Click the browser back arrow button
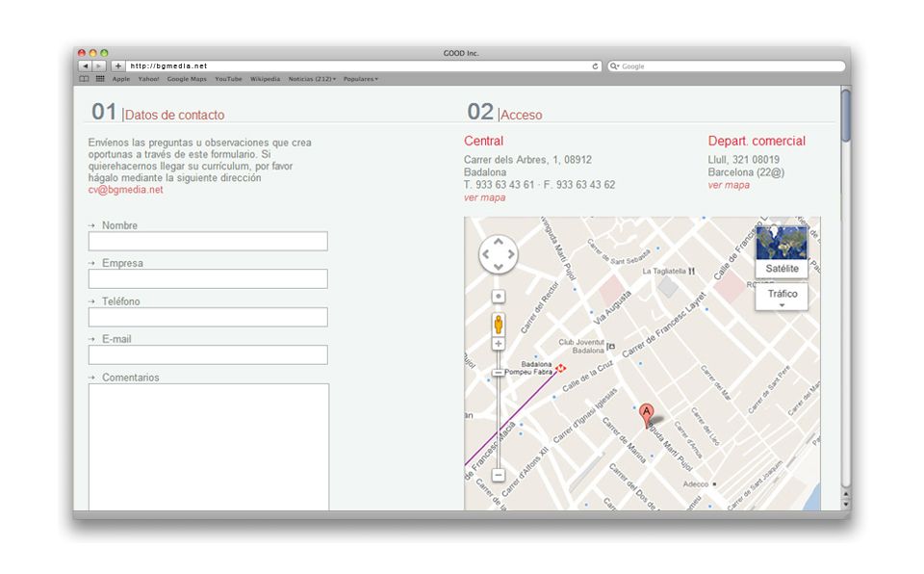 click(85, 66)
